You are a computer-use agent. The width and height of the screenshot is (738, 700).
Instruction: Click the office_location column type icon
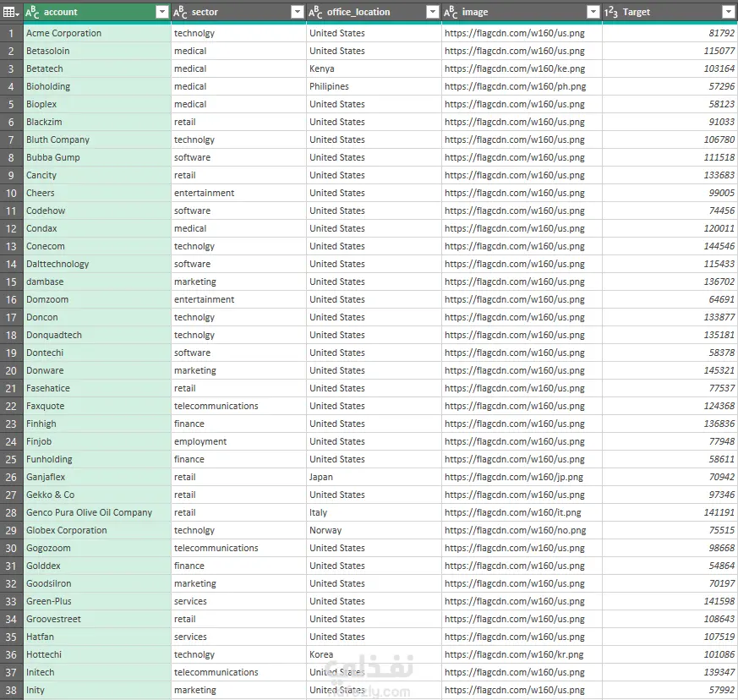click(315, 12)
